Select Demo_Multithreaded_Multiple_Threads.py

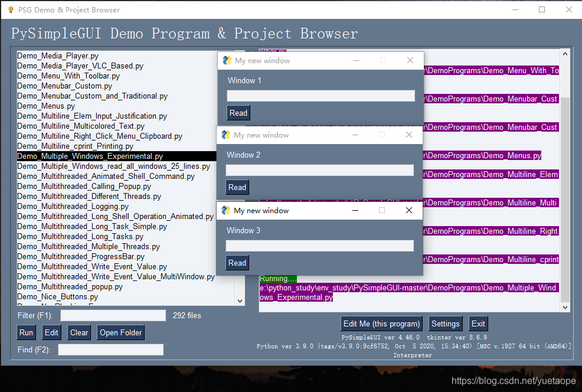[89, 246]
